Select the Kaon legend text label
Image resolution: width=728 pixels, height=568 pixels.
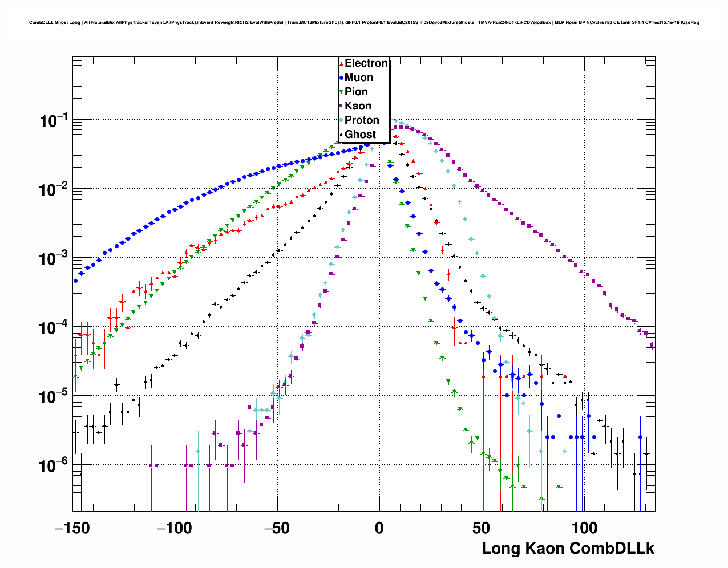[358, 106]
